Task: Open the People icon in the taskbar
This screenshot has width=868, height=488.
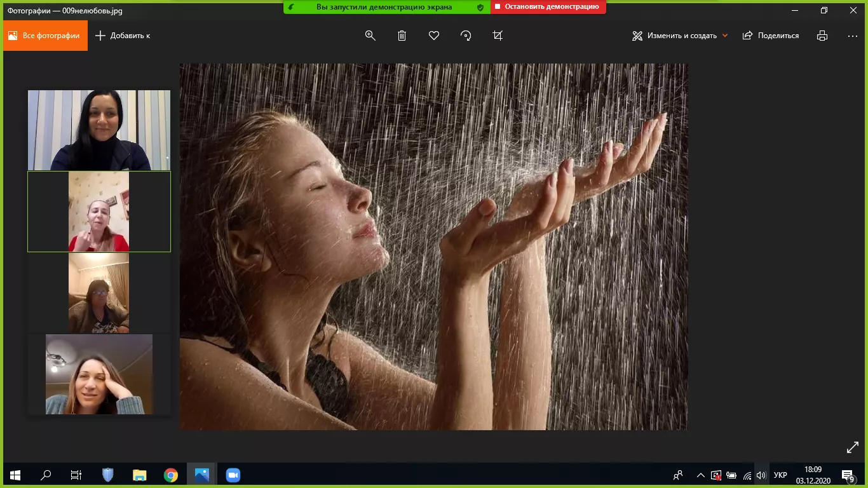Action: point(679,475)
